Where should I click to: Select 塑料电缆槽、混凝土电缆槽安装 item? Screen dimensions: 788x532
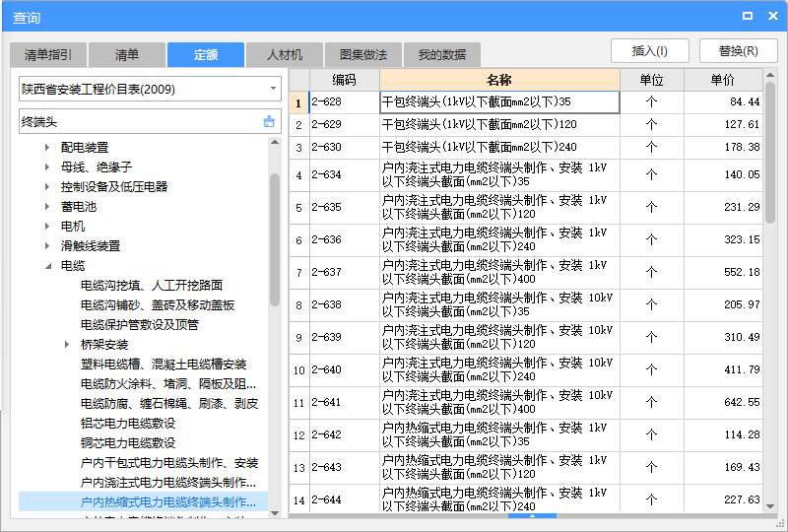164,365
